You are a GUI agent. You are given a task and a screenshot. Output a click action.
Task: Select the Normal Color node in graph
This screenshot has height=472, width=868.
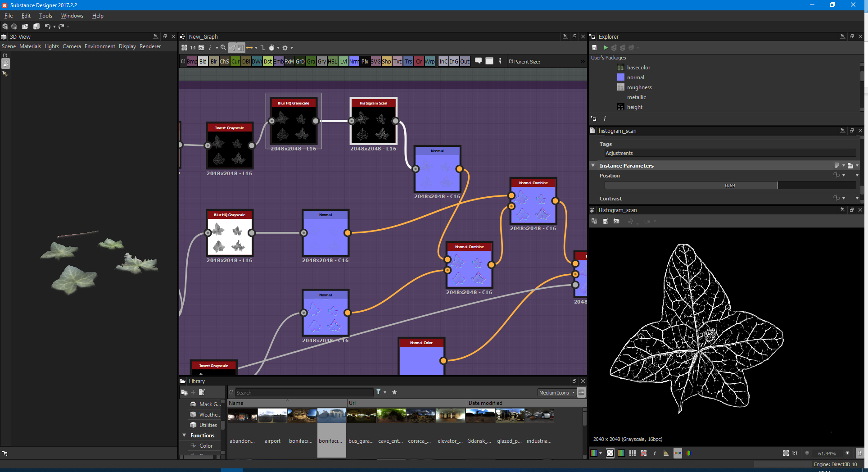coord(421,356)
